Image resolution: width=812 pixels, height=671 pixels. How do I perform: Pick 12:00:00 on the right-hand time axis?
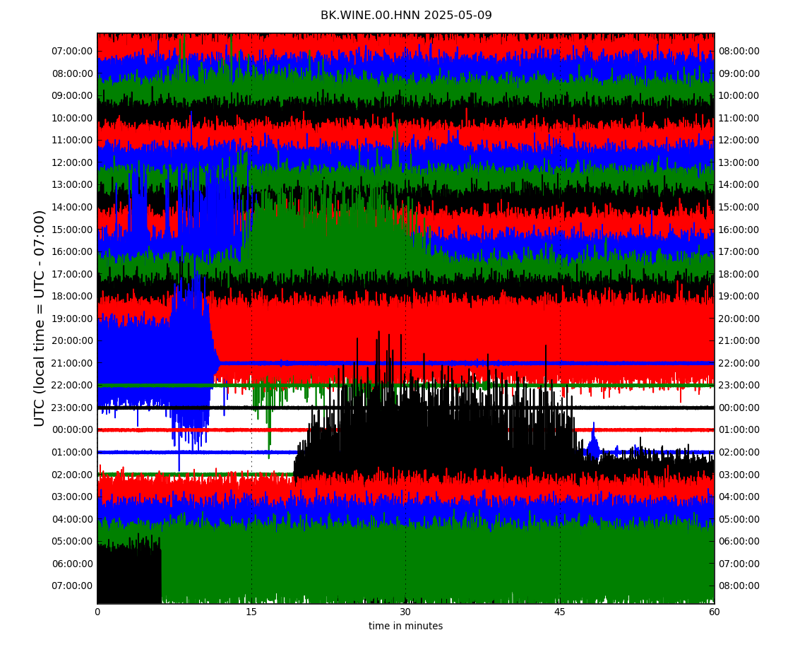(739, 141)
